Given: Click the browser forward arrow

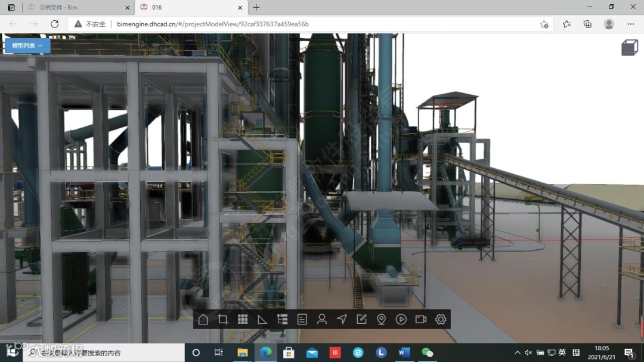Looking at the screenshot, I should (x=33, y=24).
